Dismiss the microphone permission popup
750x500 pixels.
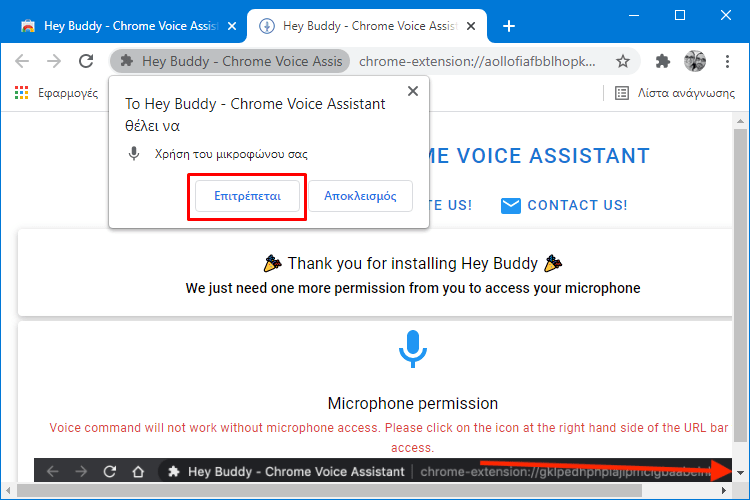[x=413, y=91]
